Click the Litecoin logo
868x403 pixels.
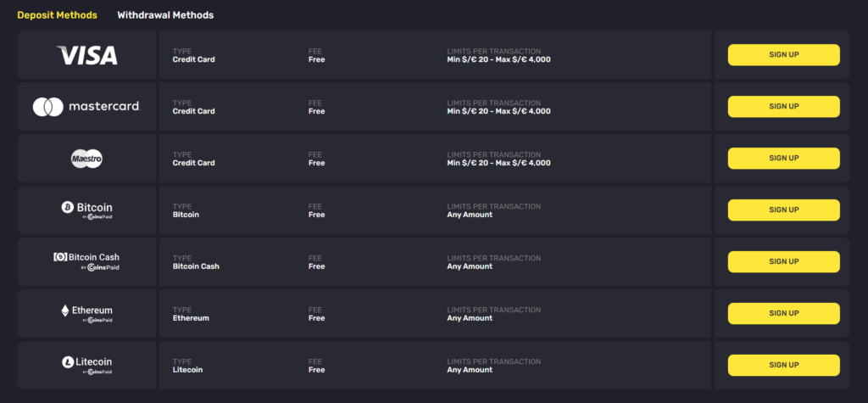(x=87, y=365)
